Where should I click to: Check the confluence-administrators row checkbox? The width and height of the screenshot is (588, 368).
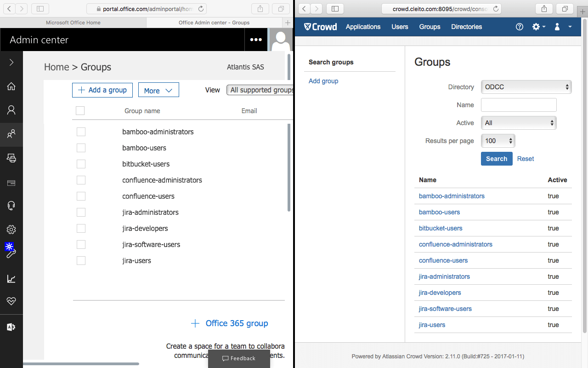pyautogui.click(x=81, y=180)
